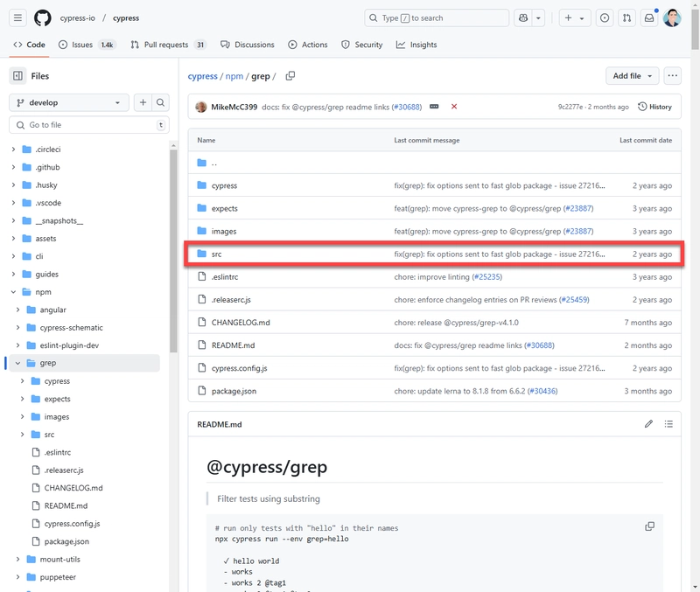Expand the .husky folder in tree

pyautogui.click(x=13, y=185)
